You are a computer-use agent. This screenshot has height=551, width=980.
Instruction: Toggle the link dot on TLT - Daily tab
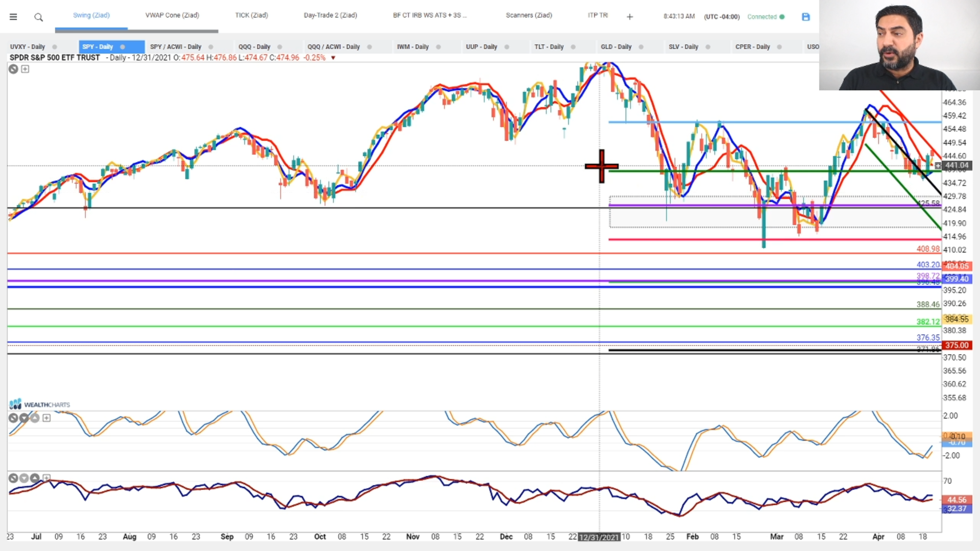(x=573, y=47)
